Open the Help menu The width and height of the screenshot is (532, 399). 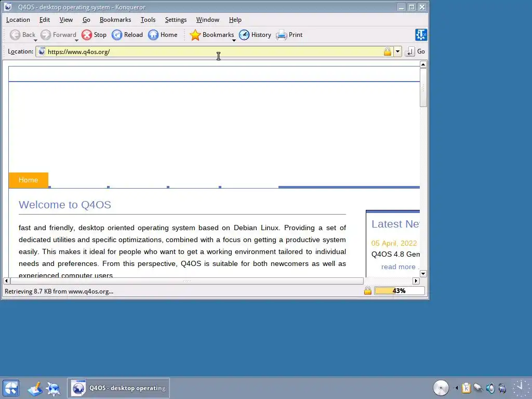click(x=235, y=20)
